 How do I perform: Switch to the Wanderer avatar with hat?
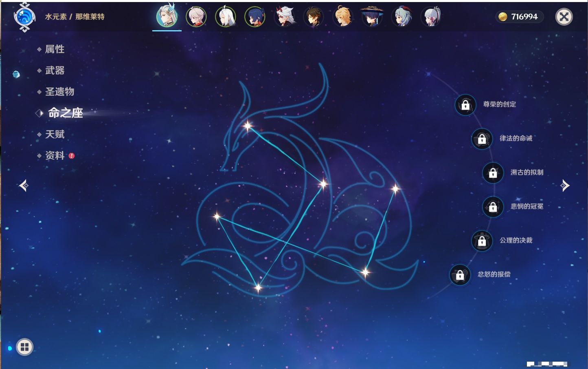coord(372,17)
